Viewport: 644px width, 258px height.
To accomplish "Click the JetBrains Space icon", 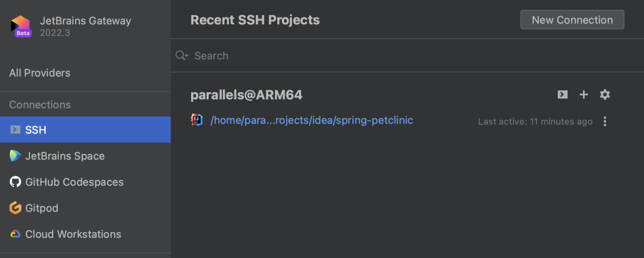I will pos(15,156).
